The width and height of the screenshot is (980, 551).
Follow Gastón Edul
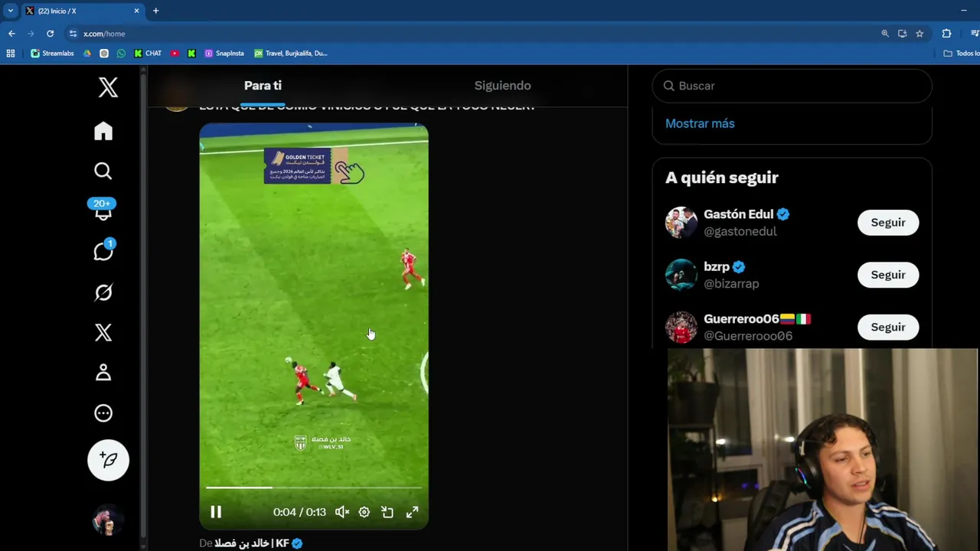[x=888, y=223]
